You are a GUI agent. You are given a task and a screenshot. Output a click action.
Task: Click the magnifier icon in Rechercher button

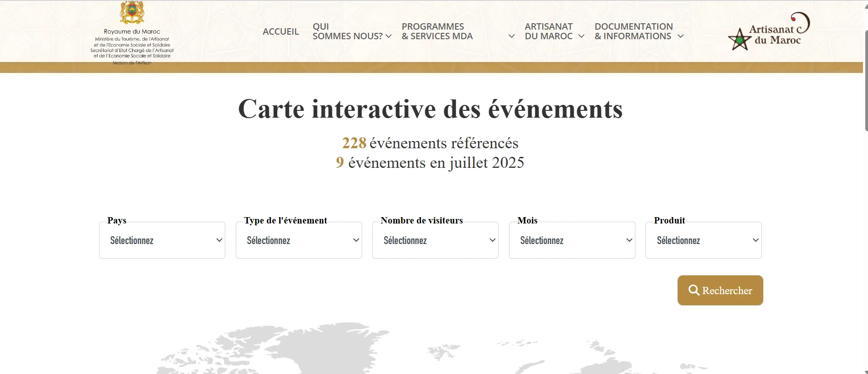click(x=694, y=290)
